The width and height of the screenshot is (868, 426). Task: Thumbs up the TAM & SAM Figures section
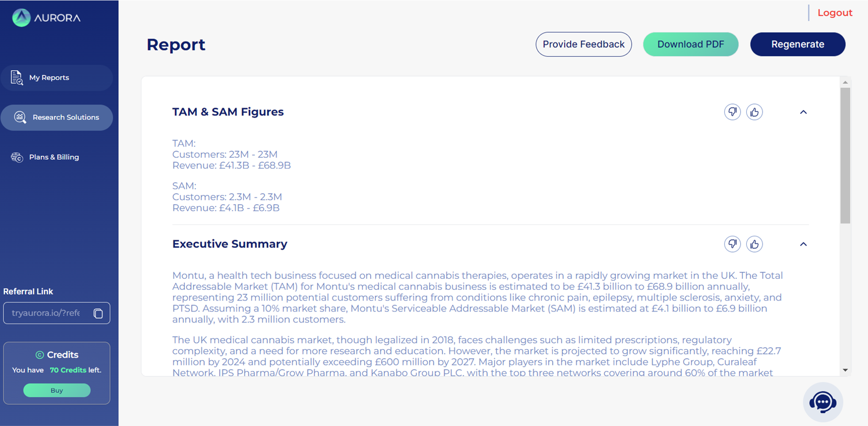click(754, 112)
